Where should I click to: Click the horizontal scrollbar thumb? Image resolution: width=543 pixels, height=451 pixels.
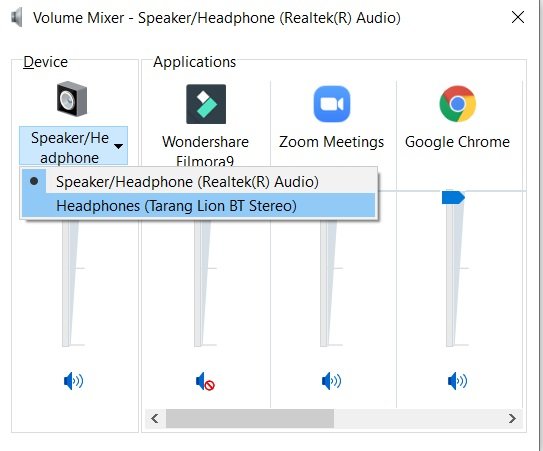[x=250, y=418]
